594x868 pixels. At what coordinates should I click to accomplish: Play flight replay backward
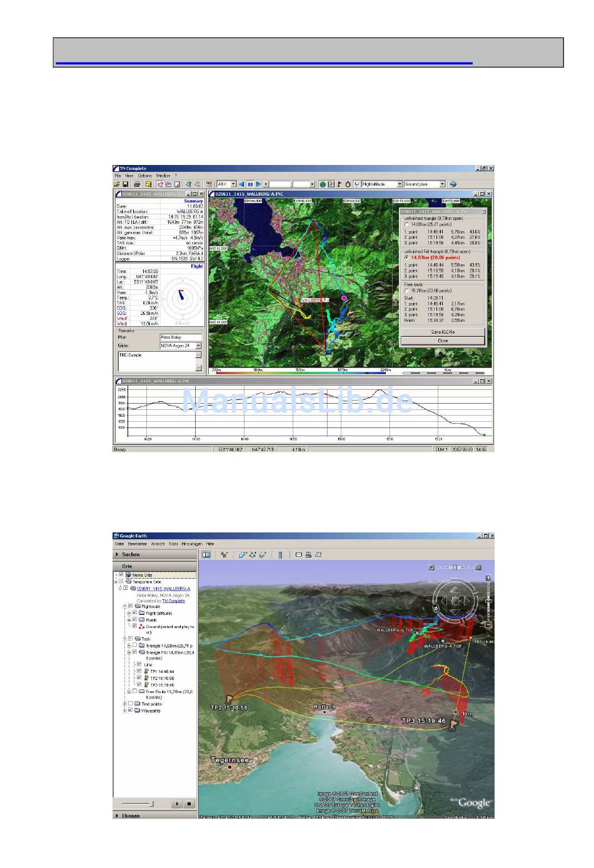coord(242,184)
